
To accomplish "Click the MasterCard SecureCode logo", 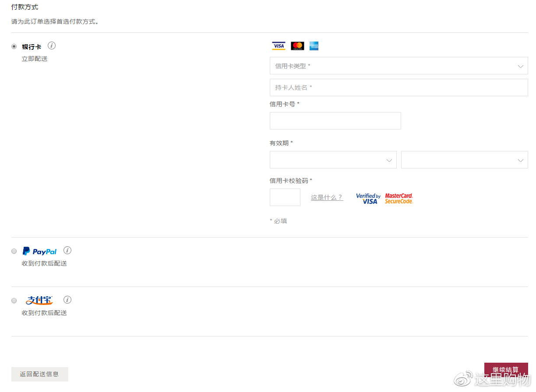I will coord(399,199).
